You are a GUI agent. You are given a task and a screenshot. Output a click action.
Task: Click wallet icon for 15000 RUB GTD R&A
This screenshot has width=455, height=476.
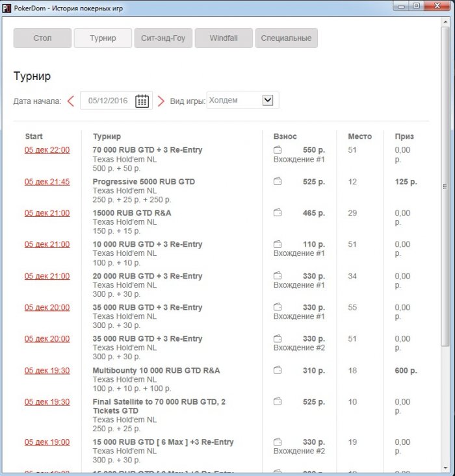(278, 213)
